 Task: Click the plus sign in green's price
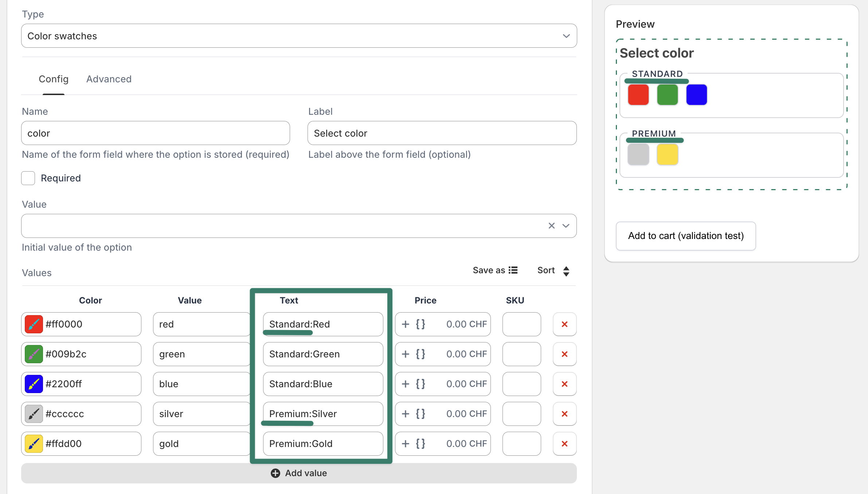405,354
